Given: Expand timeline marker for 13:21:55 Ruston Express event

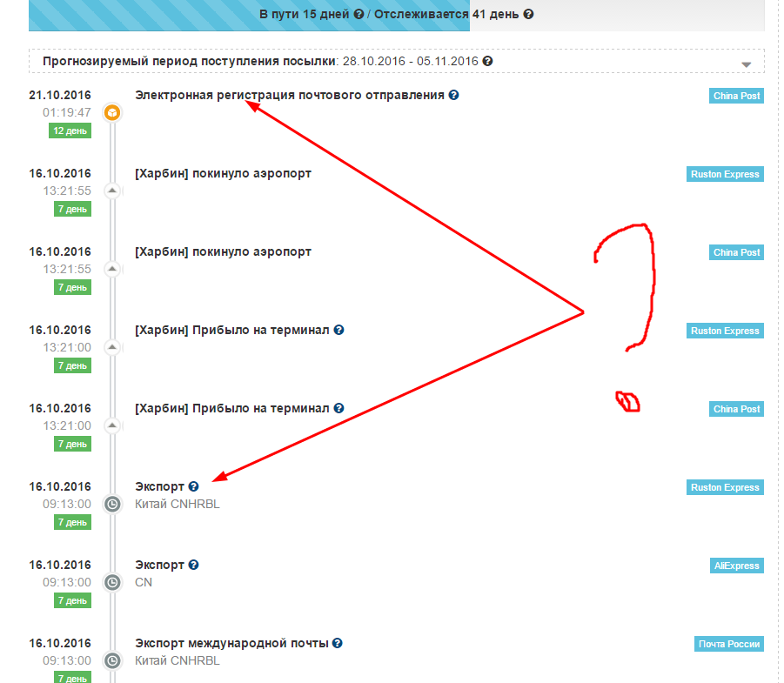Looking at the screenshot, I should [111, 191].
